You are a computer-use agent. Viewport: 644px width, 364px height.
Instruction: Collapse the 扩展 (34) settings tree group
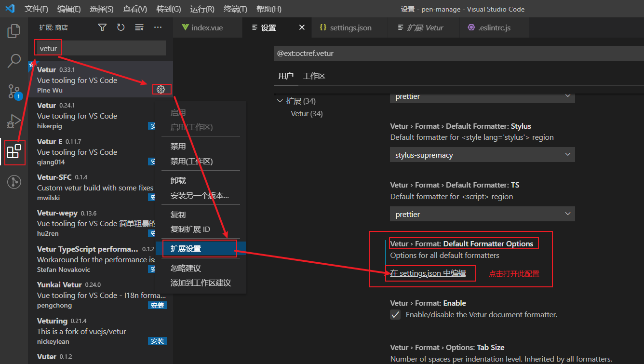coord(280,101)
